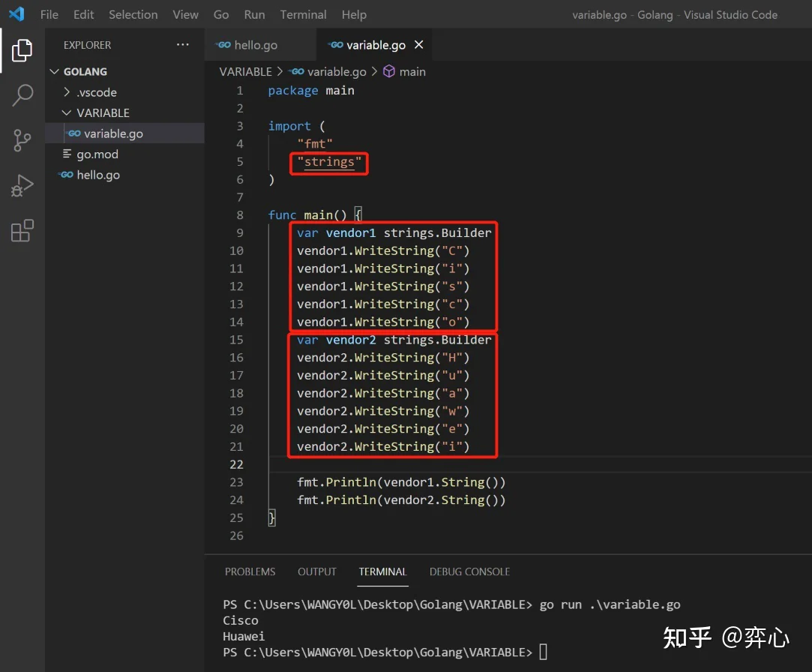Switch to the PROBLEMS panel tab
The width and height of the screenshot is (812, 672).
point(250,571)
